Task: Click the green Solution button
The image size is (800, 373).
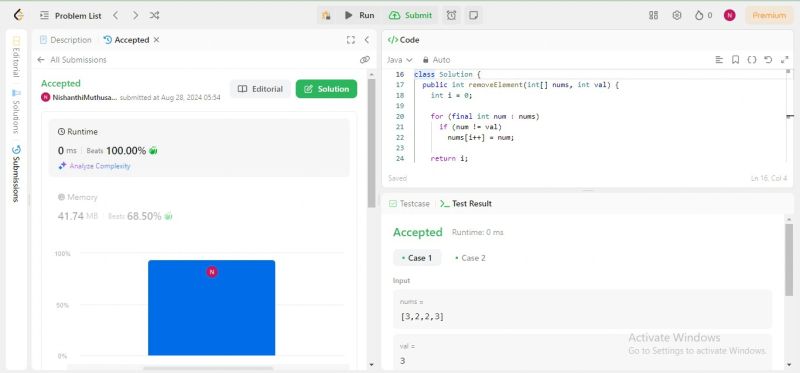Action: 327,89
